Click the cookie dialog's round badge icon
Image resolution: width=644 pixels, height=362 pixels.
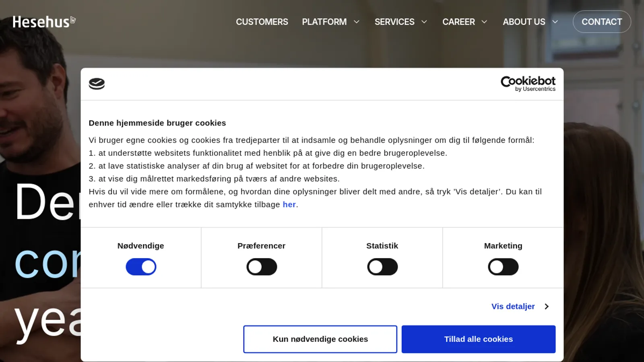97,84
